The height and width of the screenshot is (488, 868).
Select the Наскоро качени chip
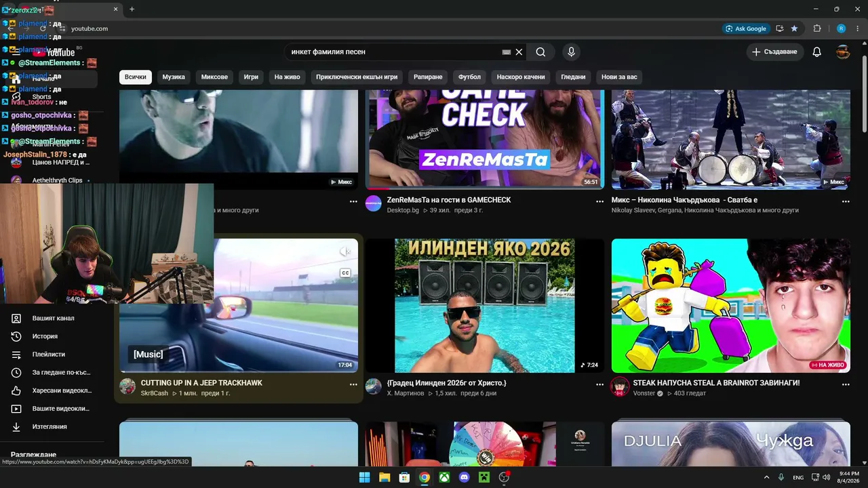pos(521,77)
